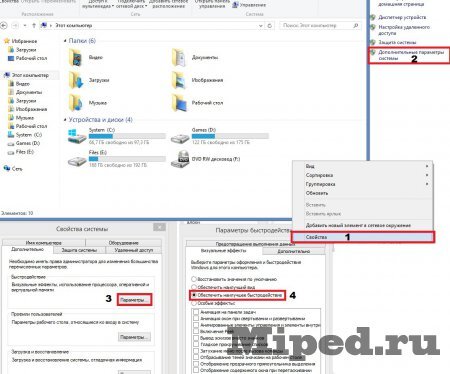Expand Сортировка submenu in context menu
This screenshot has height=374, width=450.
point(427,175)
